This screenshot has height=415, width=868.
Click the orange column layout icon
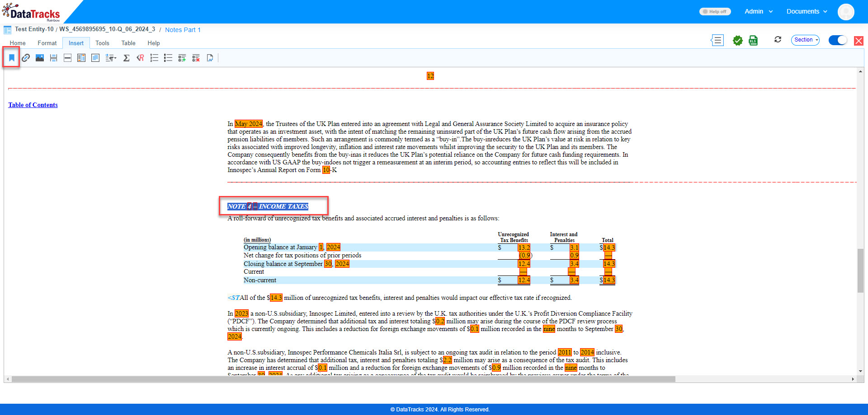point(81,58)
